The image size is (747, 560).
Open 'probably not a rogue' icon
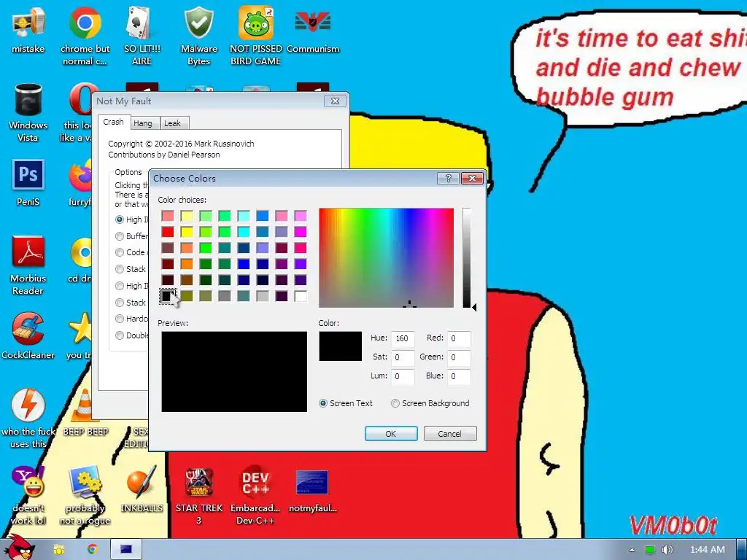pyautogui.click(x=85, y=495)
